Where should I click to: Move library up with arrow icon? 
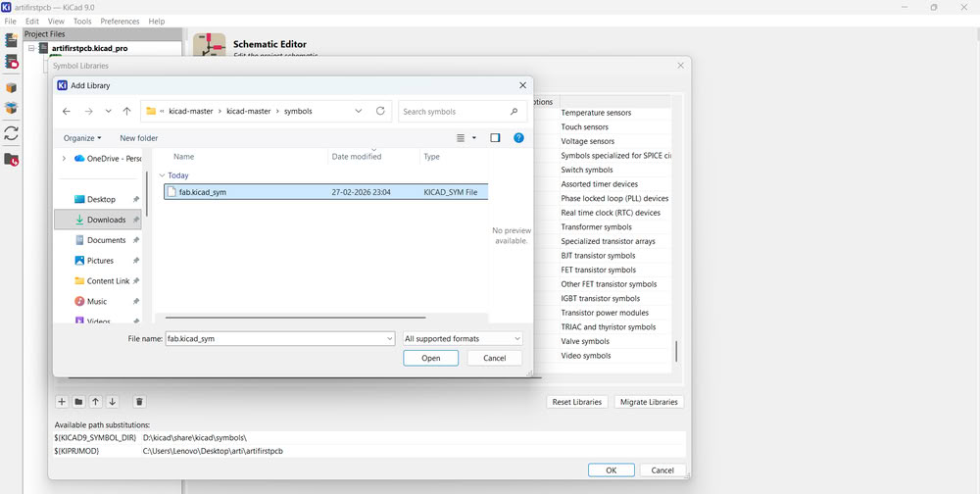coord(96,402)
